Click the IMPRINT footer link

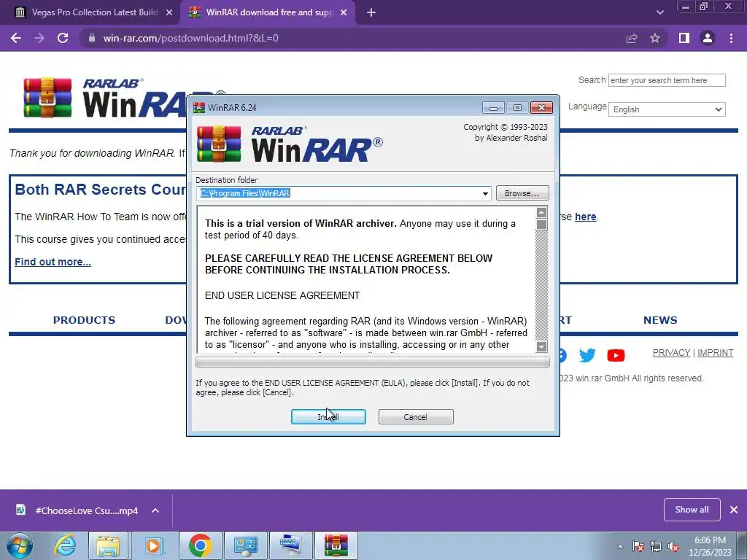point(715,353)
